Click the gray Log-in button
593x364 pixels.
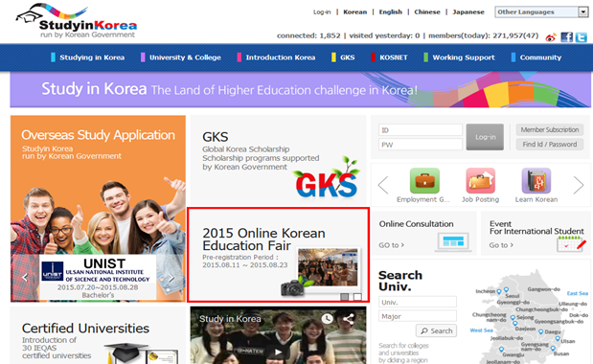click(485, 137)
